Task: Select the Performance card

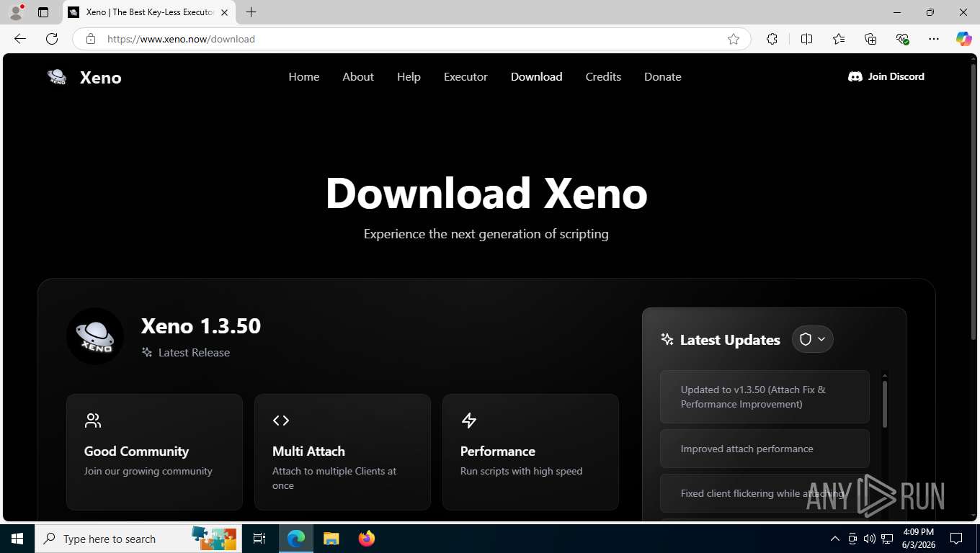Action: 530,452
